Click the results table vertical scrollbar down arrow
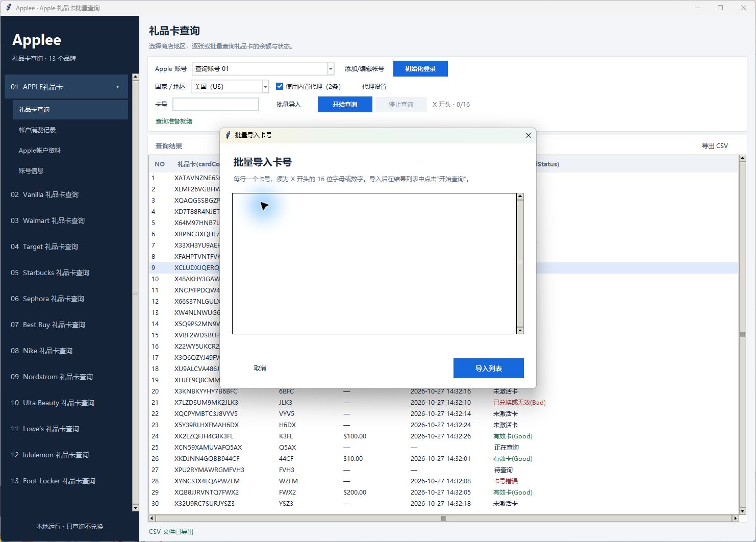 pyautogui.click(x=743, y=511)
